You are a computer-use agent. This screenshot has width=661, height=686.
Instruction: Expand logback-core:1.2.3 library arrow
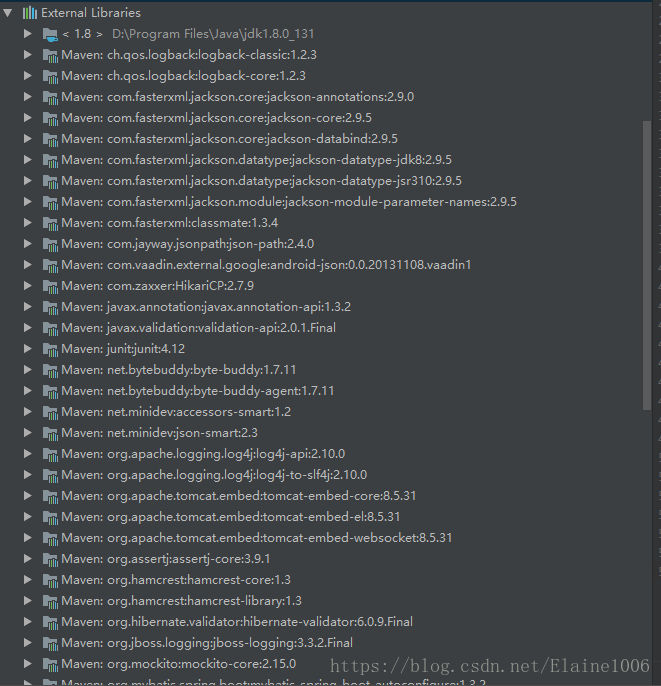pyautogui.click(x=28, y=76)
